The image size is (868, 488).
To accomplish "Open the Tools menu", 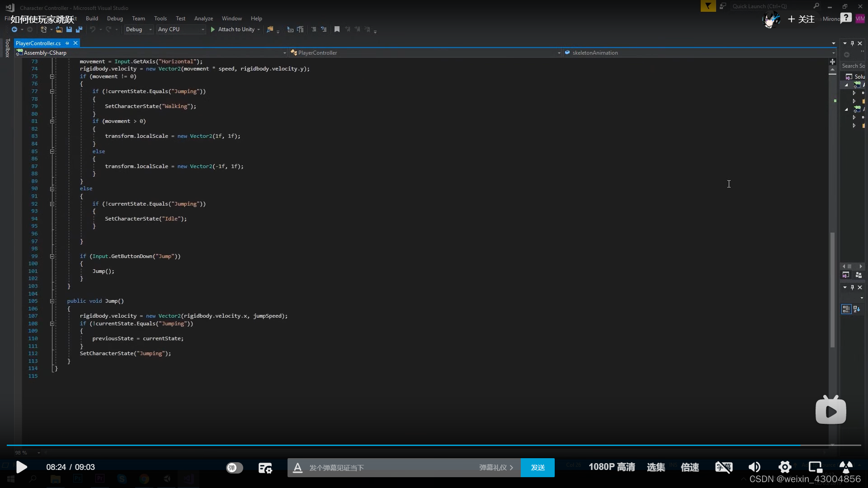I will click(x=160, y=19).
